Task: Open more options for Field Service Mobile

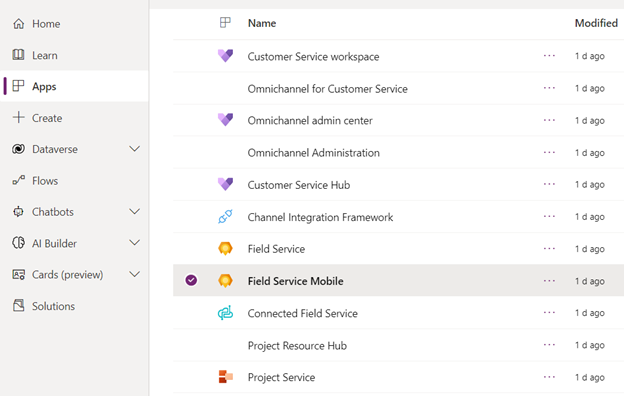Action: click(549, 281)
